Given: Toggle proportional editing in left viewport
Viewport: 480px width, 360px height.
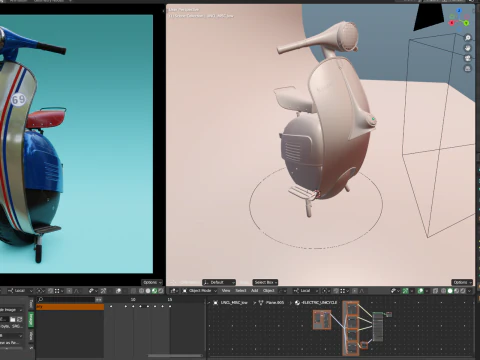Looking at the screenshot, I should [69, 291].
